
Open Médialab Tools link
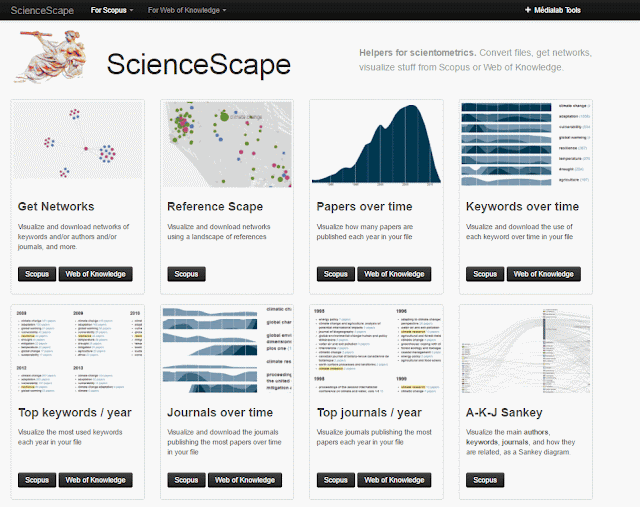tap(553, 10)
